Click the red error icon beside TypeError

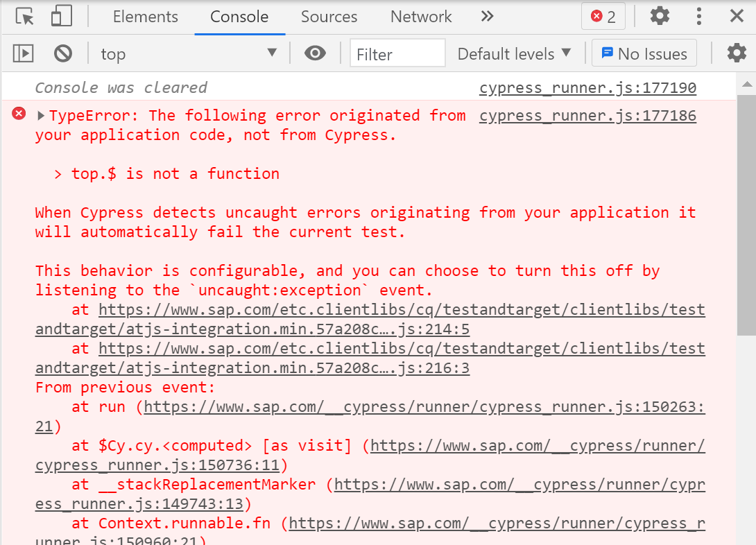(x=19, y=114)
